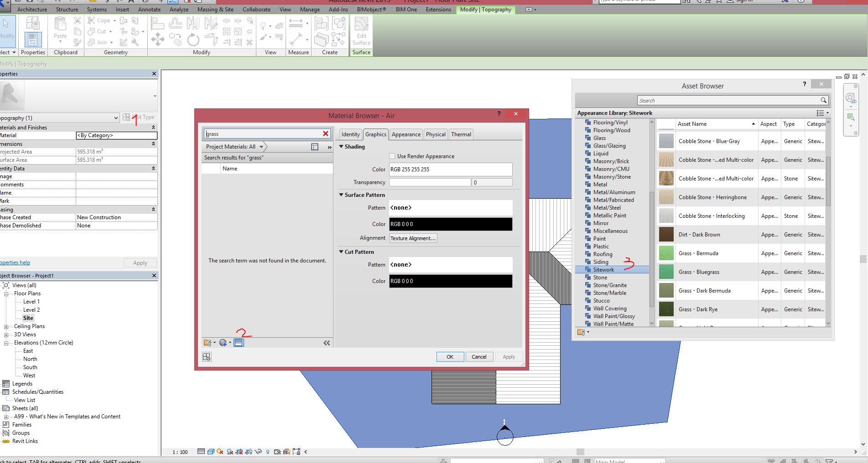Click the Visual Style cube icon in view bar

click(211, 452)
